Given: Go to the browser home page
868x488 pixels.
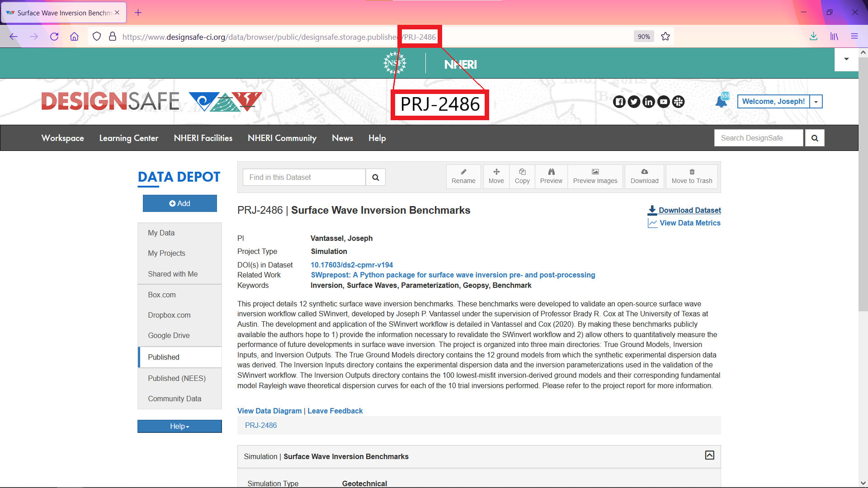Looking at the screenshot, I should point(74,37).
